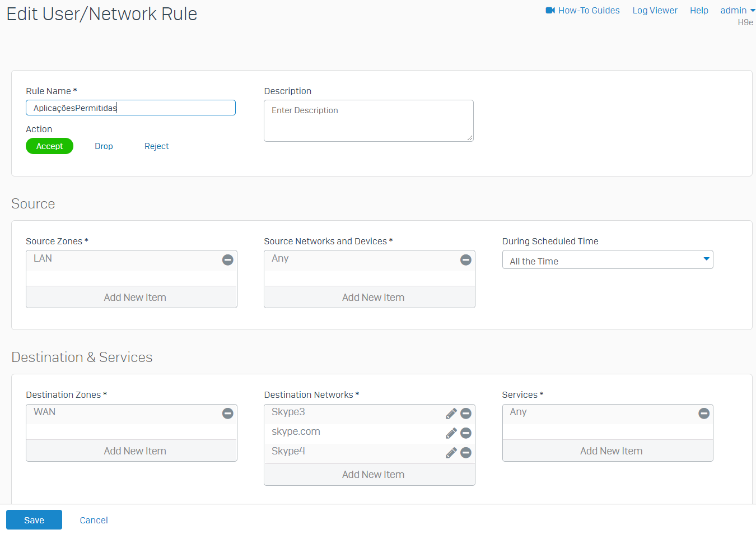Viewport: 756px width, 534px height.
Task: Edit the Skype3 destination network
Action: click(451, 414)
